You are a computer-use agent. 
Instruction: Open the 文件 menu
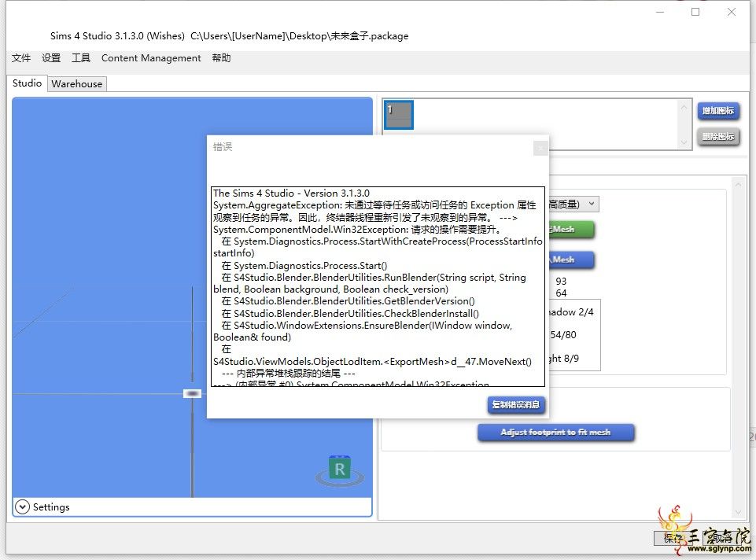point(21,58)
